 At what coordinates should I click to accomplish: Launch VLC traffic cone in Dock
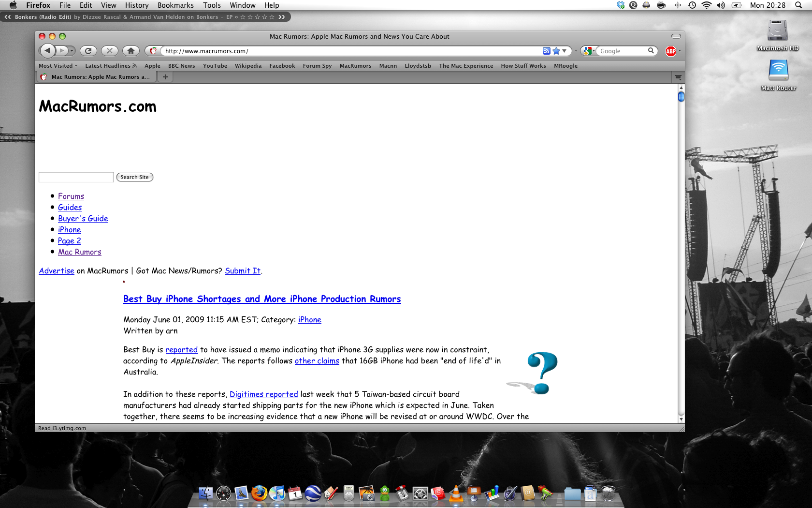click(x=456, y=493)
